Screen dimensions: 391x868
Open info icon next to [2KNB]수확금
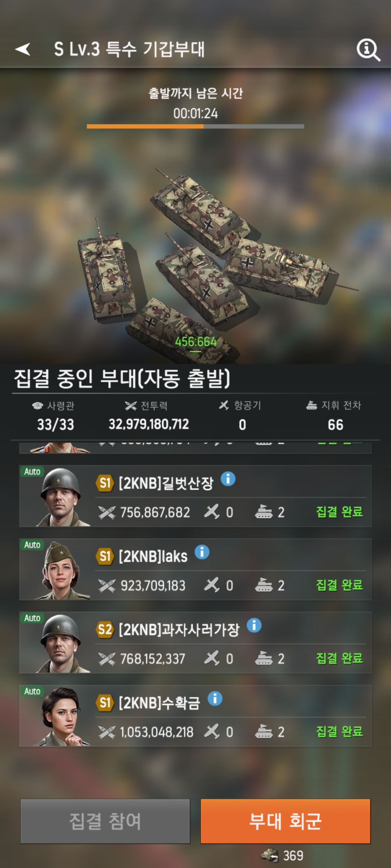(215, 699)
